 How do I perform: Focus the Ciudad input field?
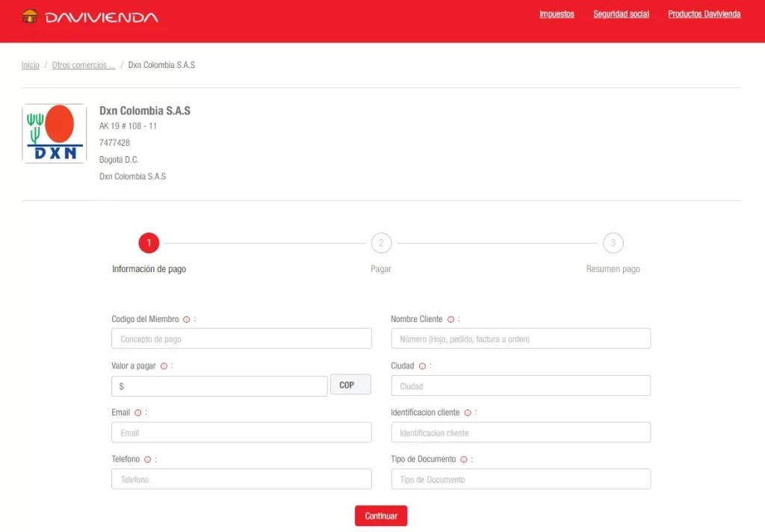click(521, 386)
